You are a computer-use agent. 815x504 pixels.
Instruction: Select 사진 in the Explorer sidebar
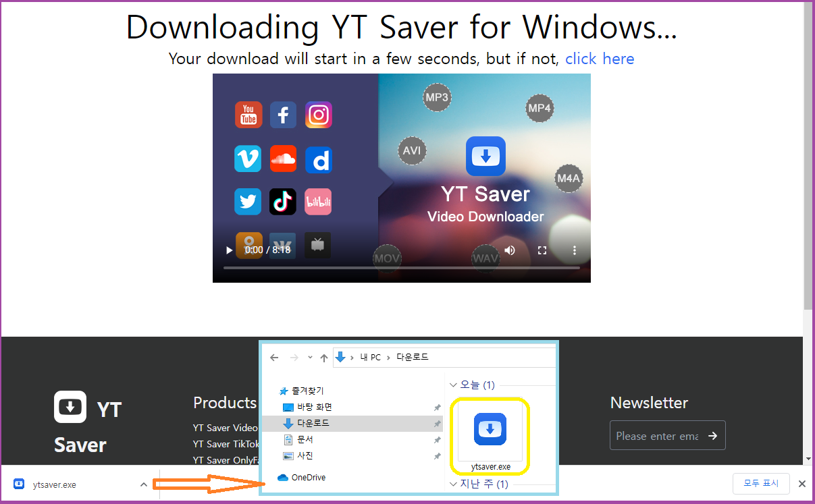(305, 455)
